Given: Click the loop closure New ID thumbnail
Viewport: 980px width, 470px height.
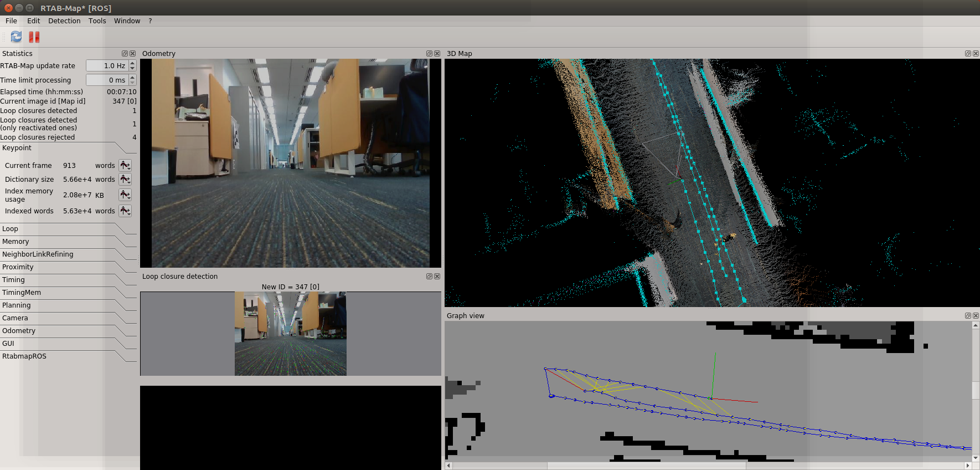Looking at the screenshot, I should coord(291,334).
